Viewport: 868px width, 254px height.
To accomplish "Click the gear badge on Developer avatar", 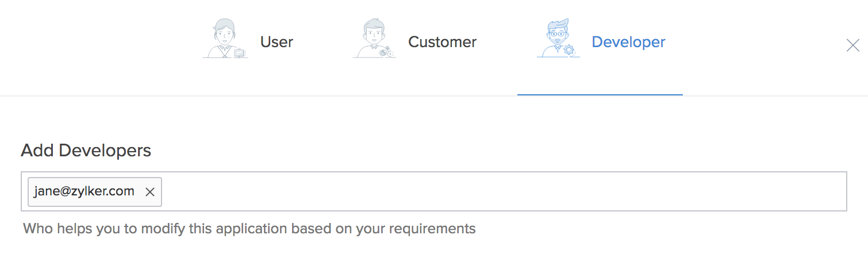I will click(569, 50).
